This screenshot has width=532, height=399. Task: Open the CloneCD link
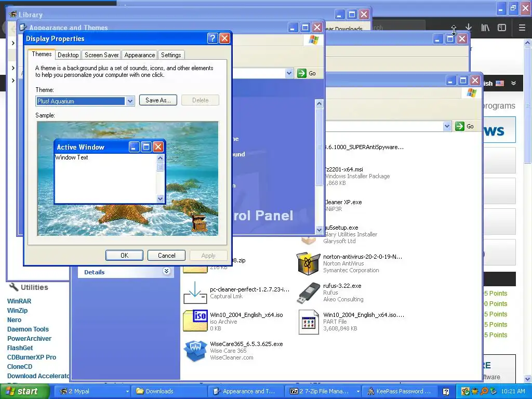(20, 367)
